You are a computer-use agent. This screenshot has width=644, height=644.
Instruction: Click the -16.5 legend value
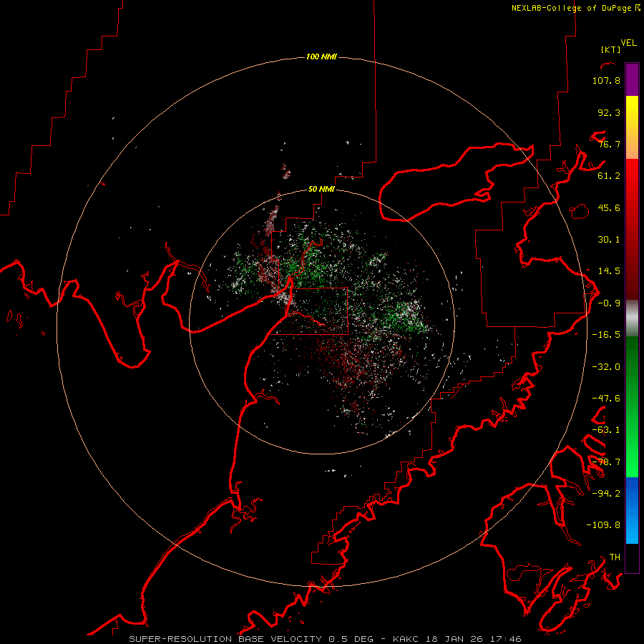pos(606,335)
